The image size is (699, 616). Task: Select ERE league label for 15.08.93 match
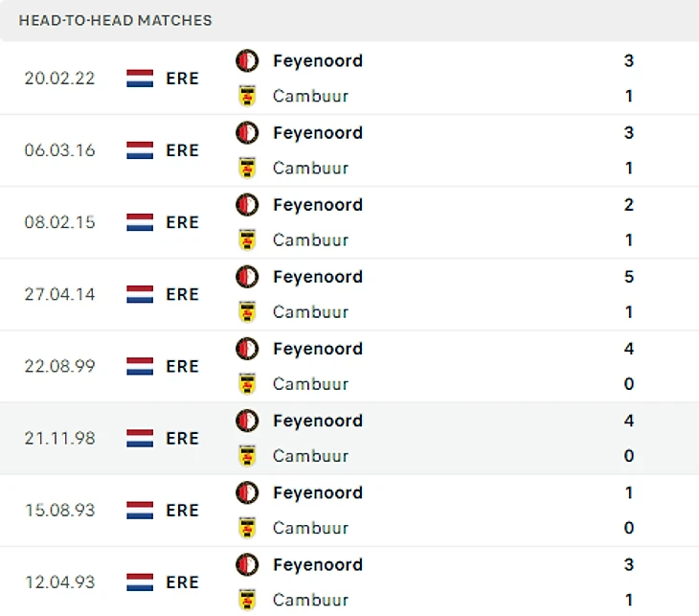tap(182, 510)
